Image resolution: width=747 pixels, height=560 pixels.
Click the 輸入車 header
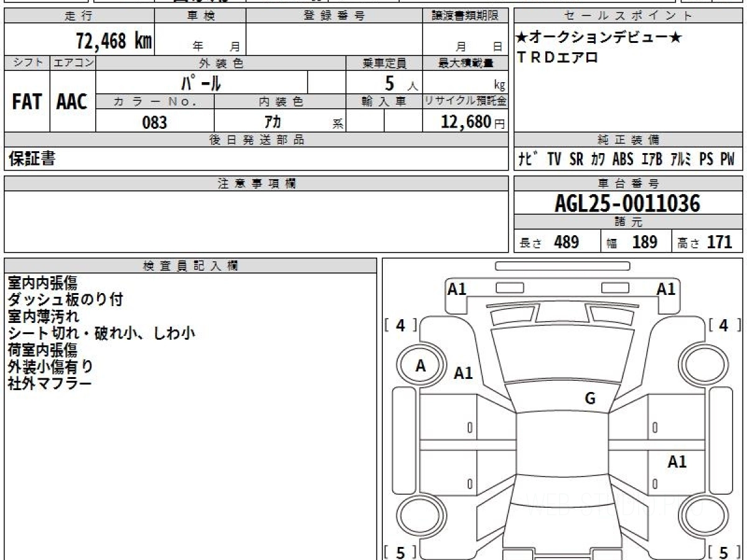click(385, 101)
